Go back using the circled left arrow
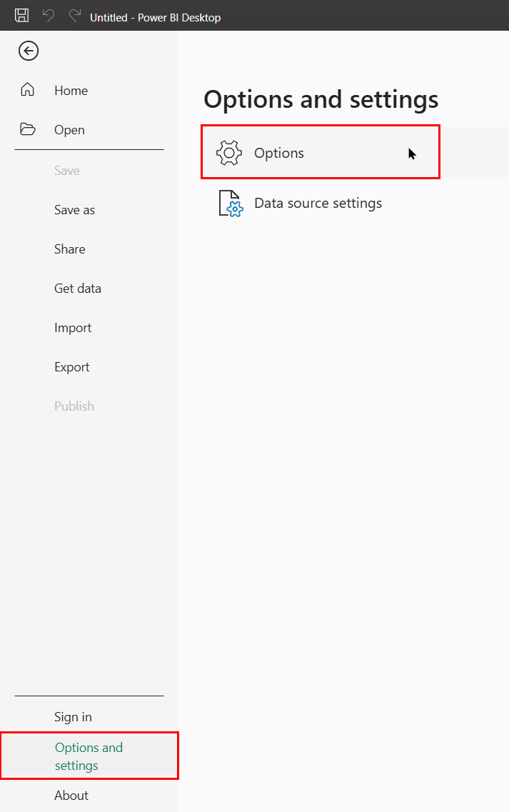The image size is (509, 812). click(x=29, y=51)
